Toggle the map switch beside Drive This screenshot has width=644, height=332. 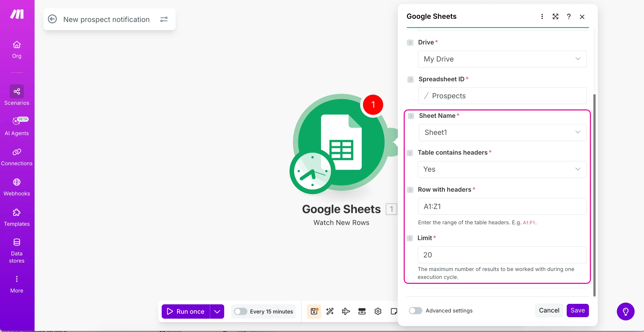click(410, 42)
